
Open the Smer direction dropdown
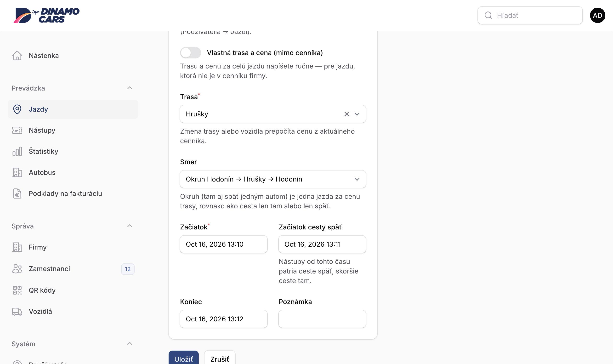(x=273, y=179)
